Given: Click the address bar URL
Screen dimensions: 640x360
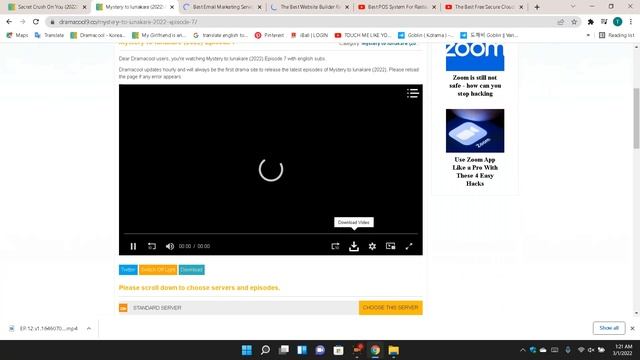Looking at the screenshot, I should click(128, 22).
